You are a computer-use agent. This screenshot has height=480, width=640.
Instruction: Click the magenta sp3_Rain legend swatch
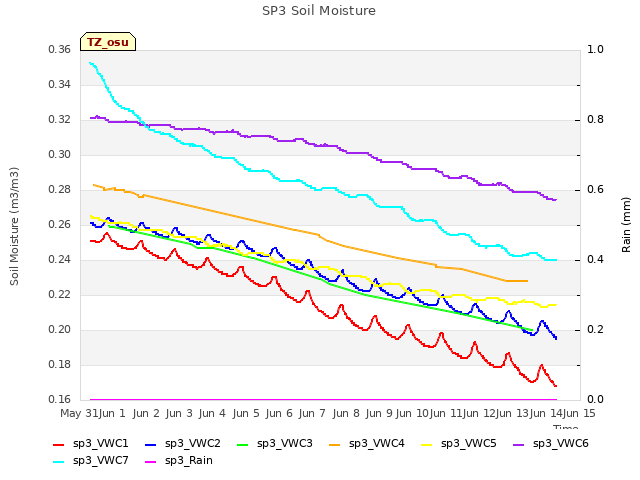click(151, 462)
